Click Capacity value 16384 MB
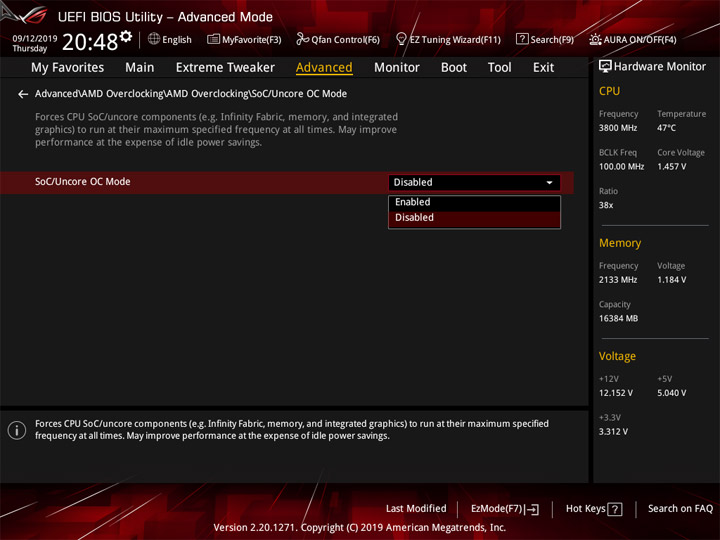Image resolution: width=720 pixels, height=540 pixels. (619, 319)
